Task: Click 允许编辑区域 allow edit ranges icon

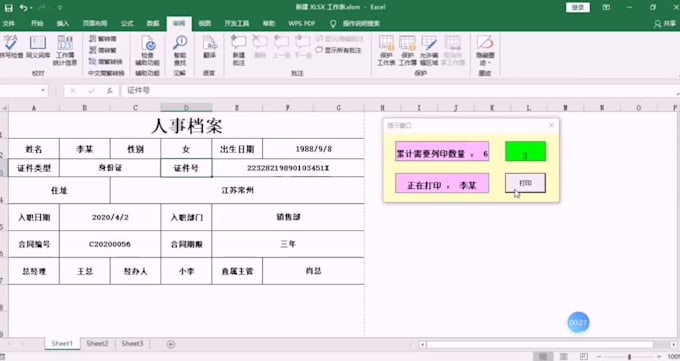Action: 429,50
